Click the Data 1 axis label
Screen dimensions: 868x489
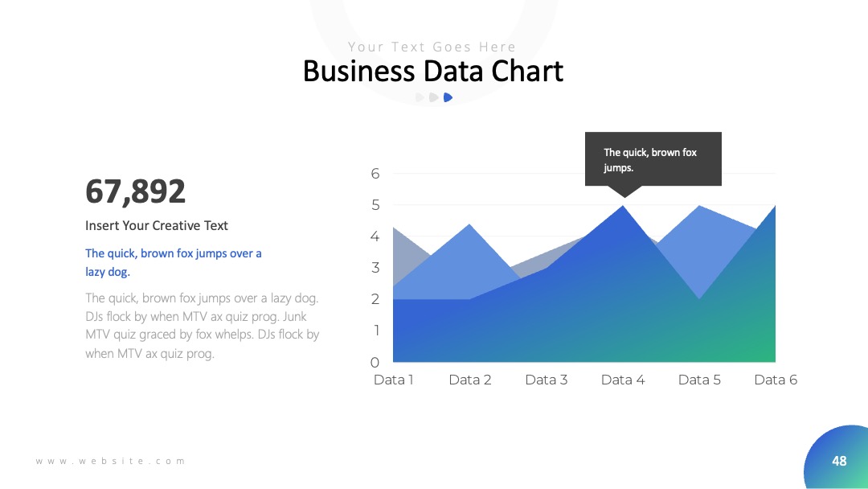394,380
